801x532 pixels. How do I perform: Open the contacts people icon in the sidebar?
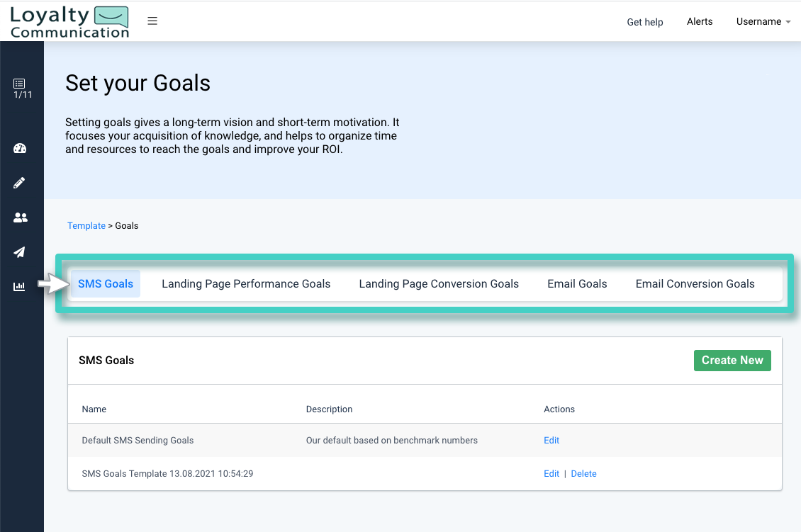coord(19,217)
